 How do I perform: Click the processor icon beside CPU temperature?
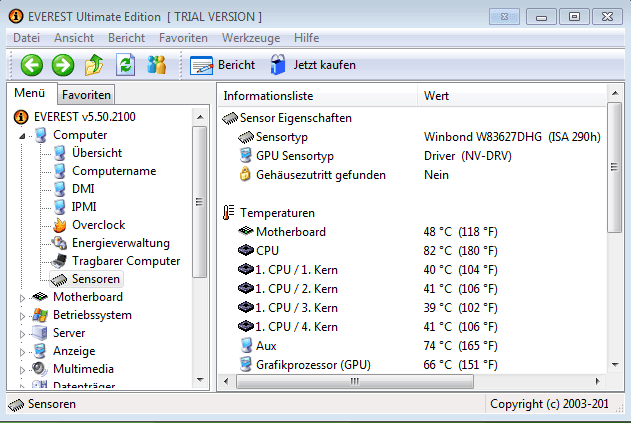pyautogui.click(x=245, y=250)
